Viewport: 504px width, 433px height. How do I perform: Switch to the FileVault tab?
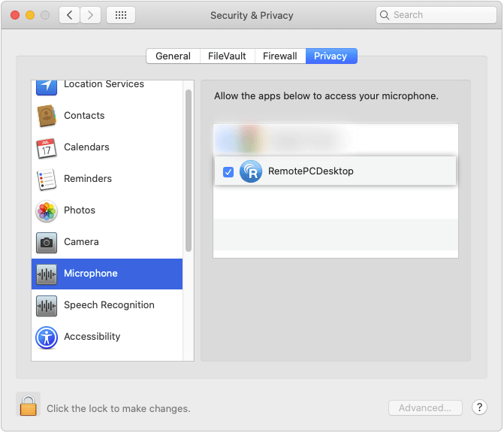pos(227,56)
